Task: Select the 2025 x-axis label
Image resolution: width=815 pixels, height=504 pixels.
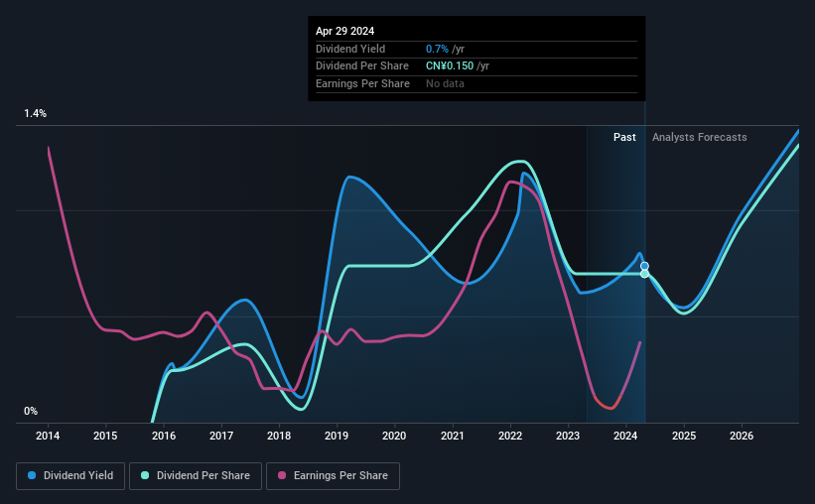Action: click(684, 436)
